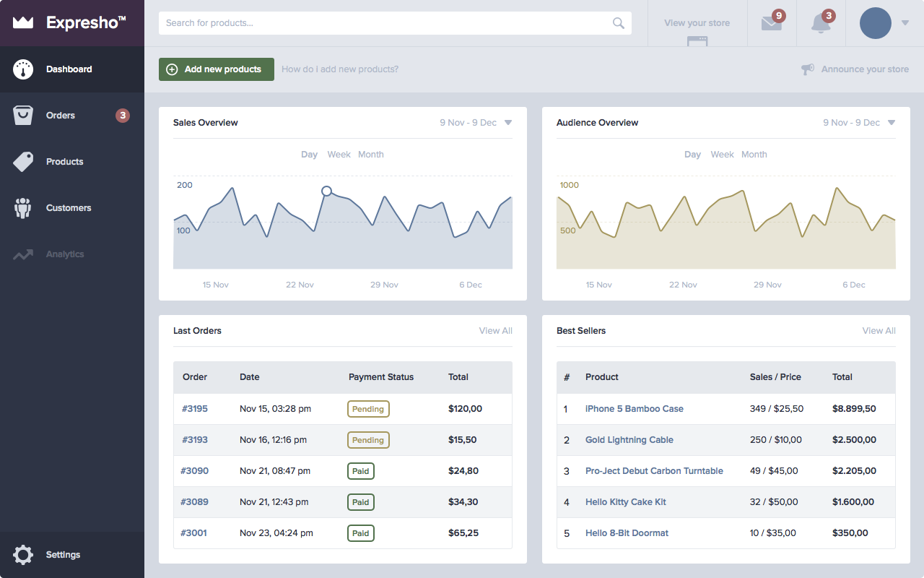
Task: Click the Sales / Price column header
Action: tap(775, 377)
